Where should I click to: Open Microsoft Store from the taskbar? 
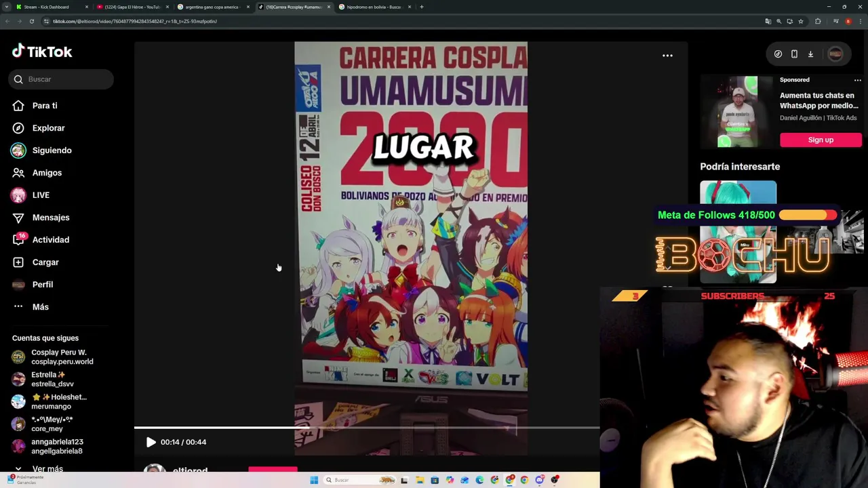pyautogui.click(x=435, y=480)
